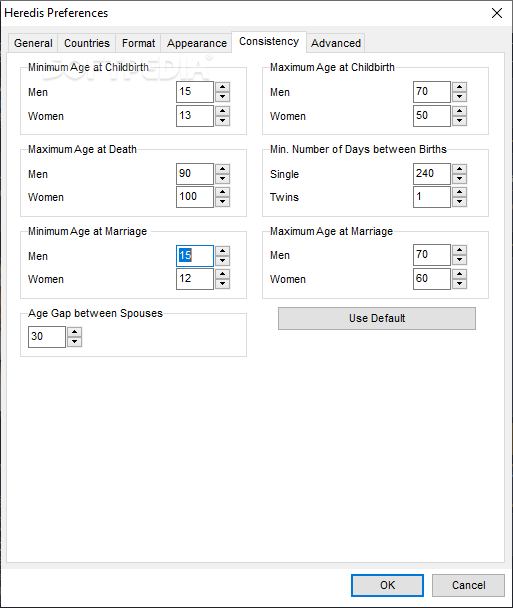
Task: Click Women field under Minimum Age at Childbirth
Action: point(195,116)
